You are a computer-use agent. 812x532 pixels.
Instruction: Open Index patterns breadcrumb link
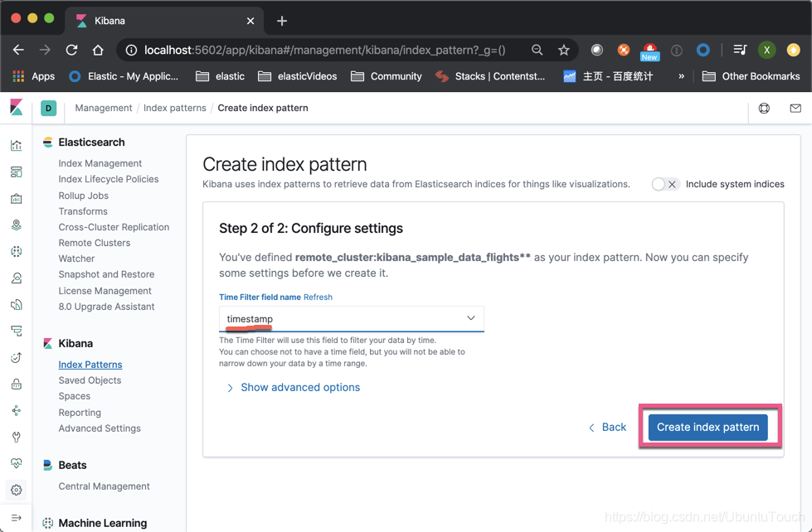pyautogui.click(x=174, y=108)
